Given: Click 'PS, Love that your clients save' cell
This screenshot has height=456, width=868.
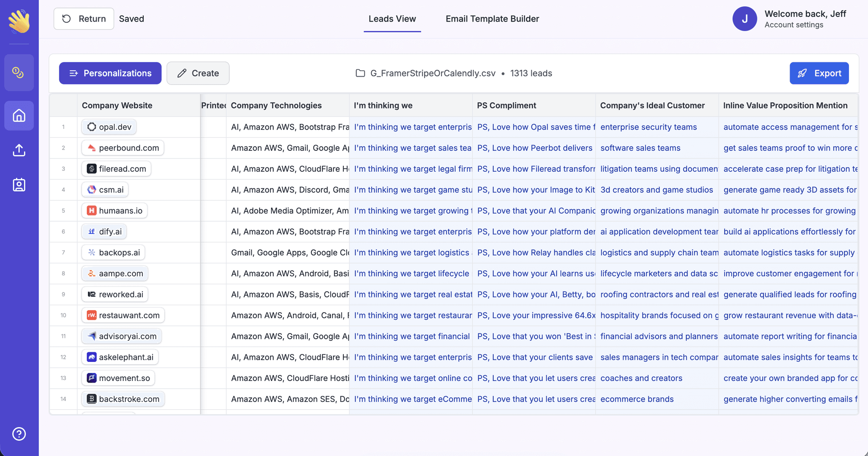Looking at the screenshot, I should [x=534, y=357].
